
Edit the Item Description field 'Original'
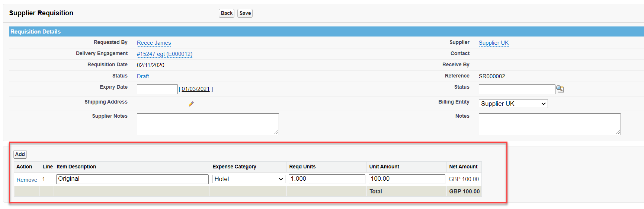[x=132, y=179]
